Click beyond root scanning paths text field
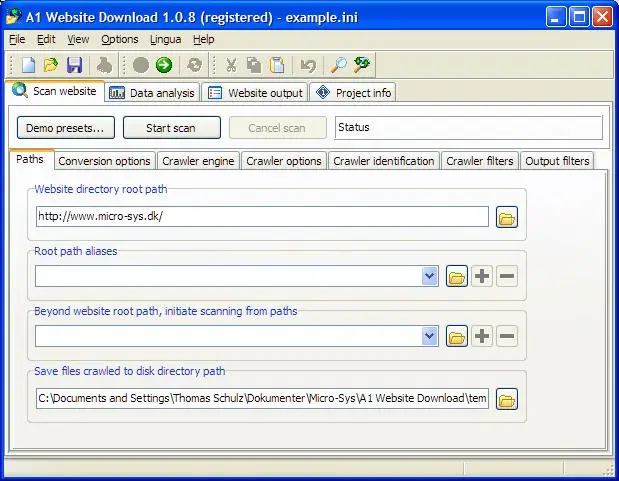Screen dimensions: 619x481 228,336
